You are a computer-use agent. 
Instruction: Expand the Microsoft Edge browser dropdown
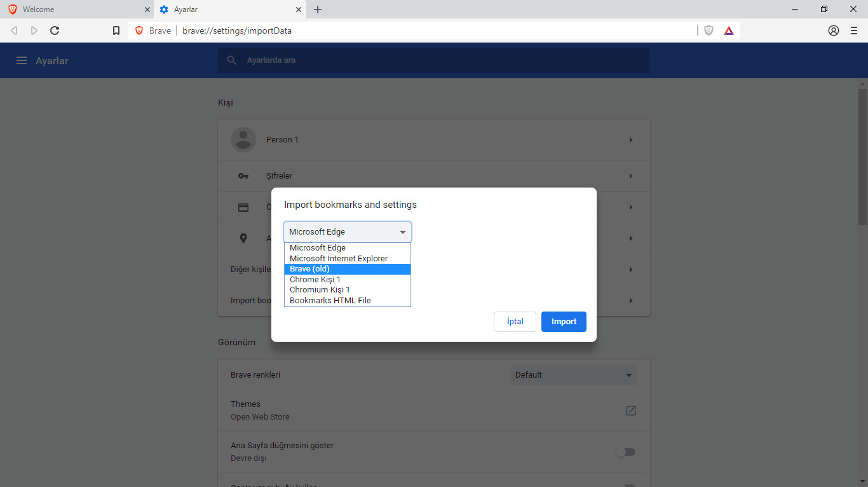click(x=348, y=232)
